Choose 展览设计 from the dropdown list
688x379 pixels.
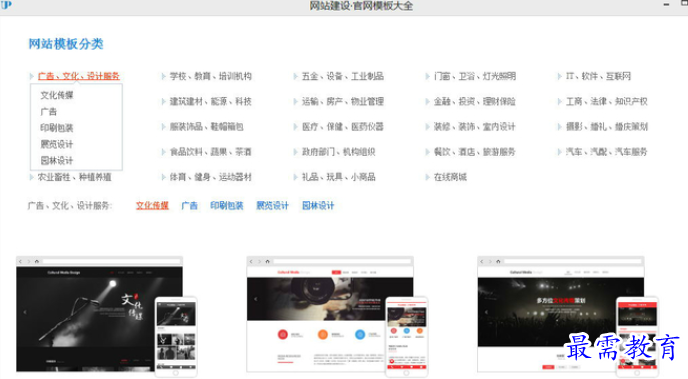point(57,144)
